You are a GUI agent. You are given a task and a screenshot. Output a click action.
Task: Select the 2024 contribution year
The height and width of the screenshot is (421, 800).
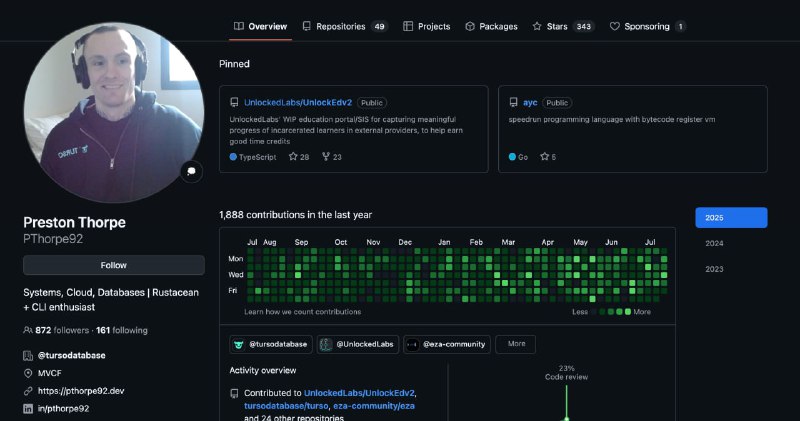[714, 243]
